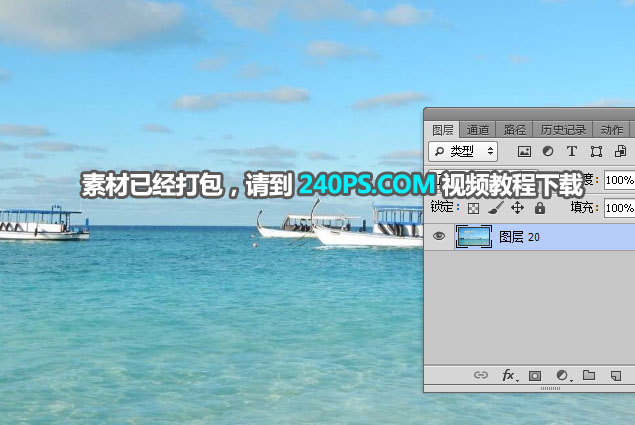Toggle lock position move icon
Image resolution: width=635 pixels, height=425 pixels.
[x=517, y=208]
